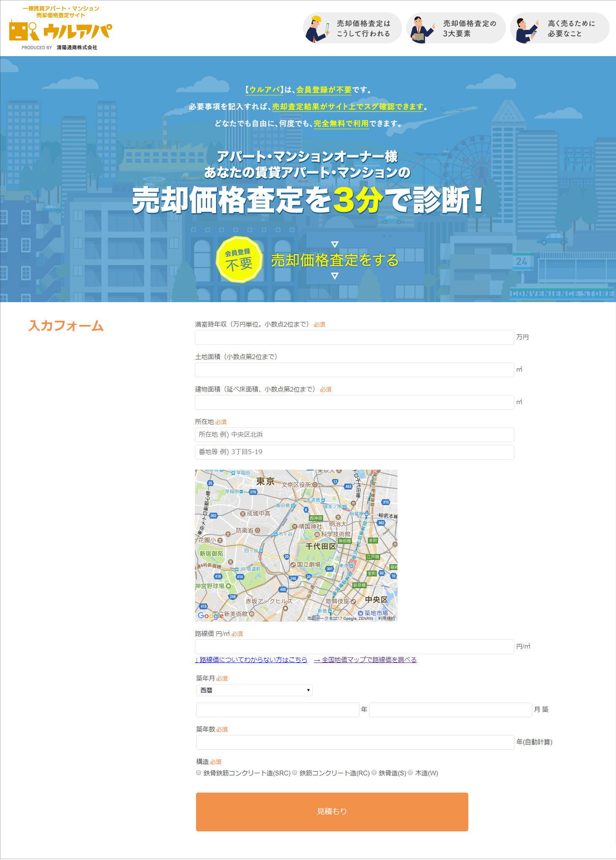Click 千代田区 label on the map
This screenshot has height=860, width=616.
point(321,546)
